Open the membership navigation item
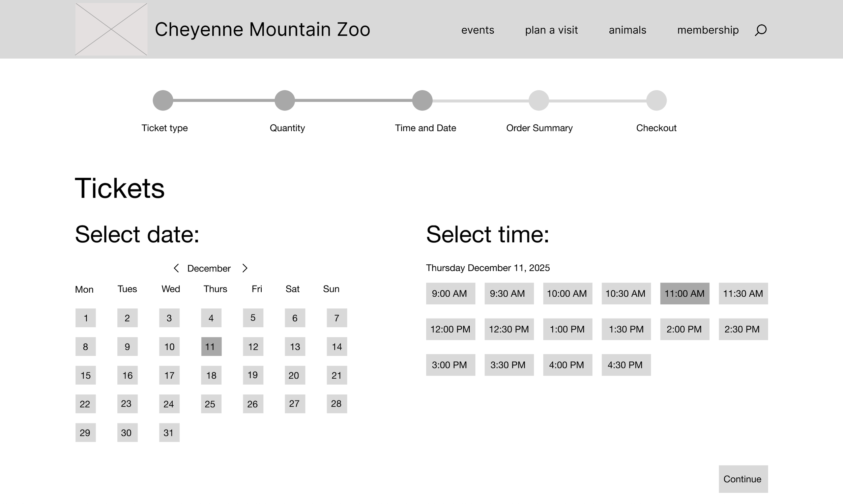Image resolution: width=843 pixels, height=504 pixels. [708, 30]
